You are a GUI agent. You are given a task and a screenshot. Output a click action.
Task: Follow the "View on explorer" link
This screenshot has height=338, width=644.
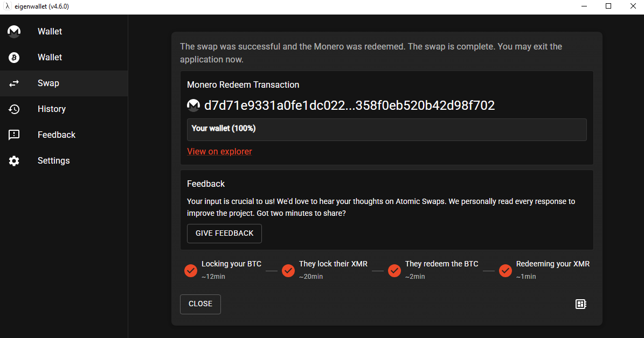219,151
